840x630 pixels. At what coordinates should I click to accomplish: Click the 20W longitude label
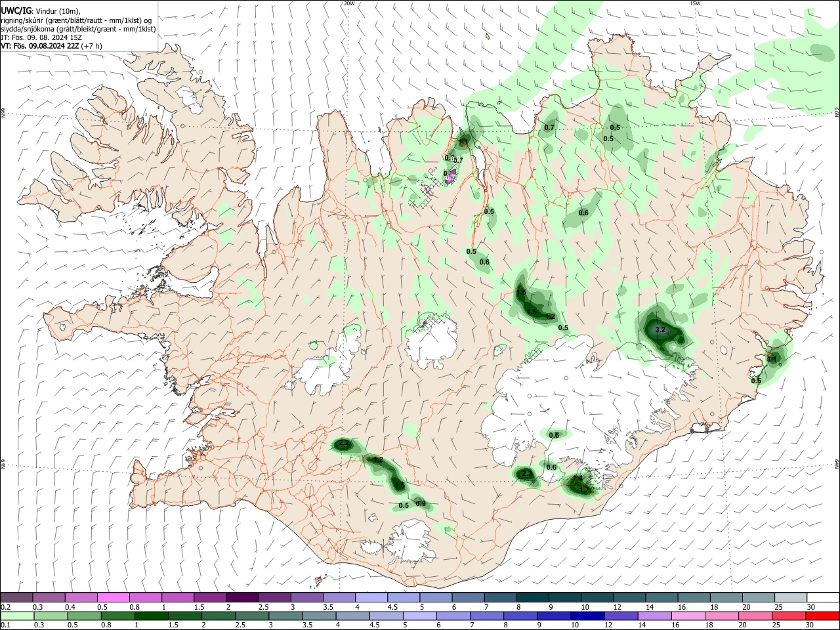click(349, 3)
